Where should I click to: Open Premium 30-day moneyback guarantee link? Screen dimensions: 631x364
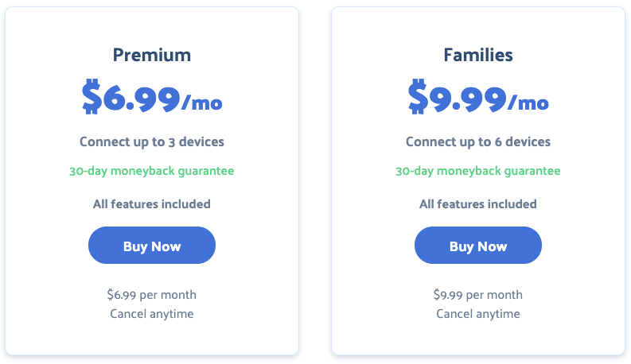[152, 171]
